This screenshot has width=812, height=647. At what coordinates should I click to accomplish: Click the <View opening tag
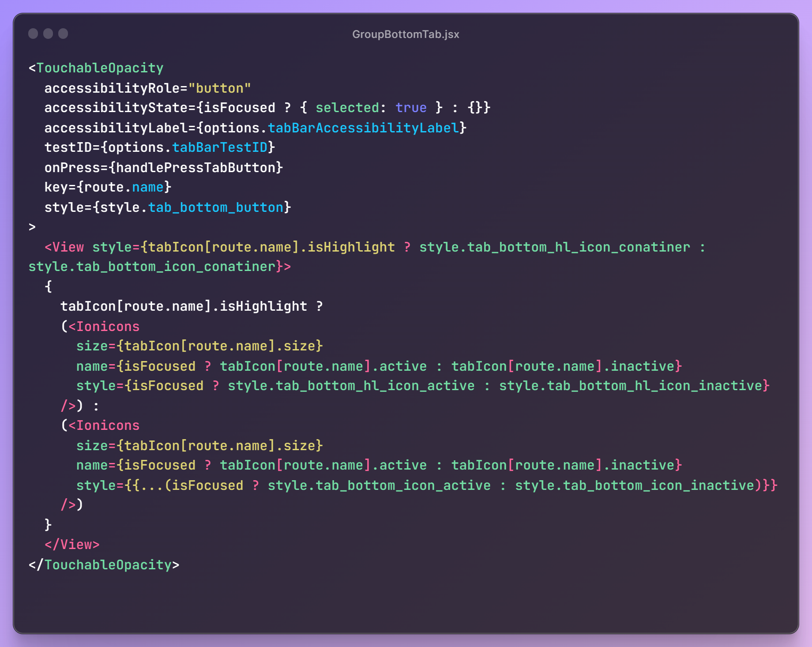click(x=64, y=247)
